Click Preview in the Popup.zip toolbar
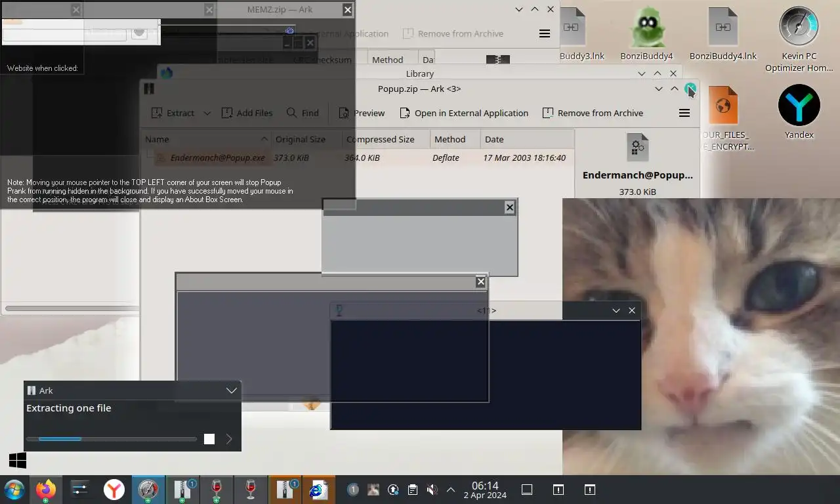 362,113
